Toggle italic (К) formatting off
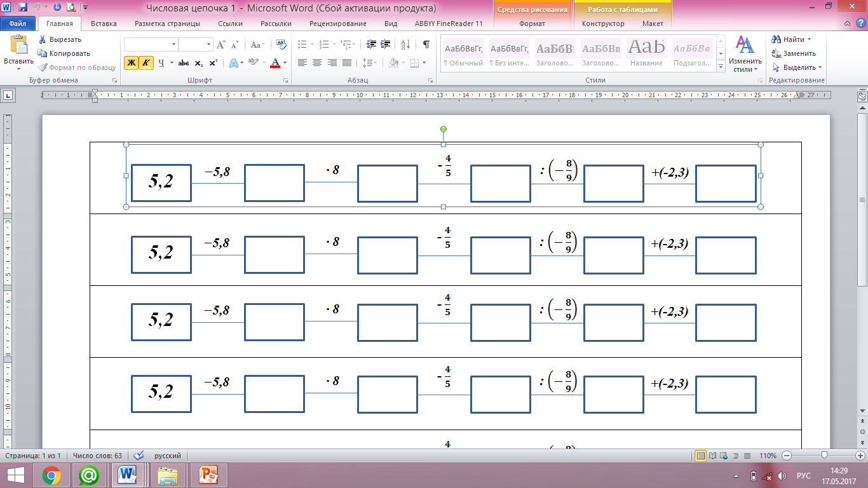Screen dimensions: 868x488 (146, 63)
